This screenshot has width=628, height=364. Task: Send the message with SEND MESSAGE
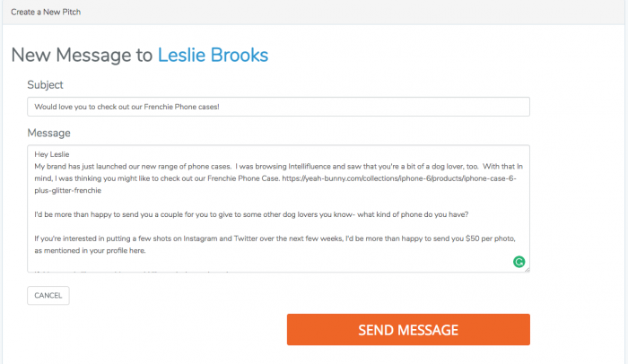tap(408, 330)
